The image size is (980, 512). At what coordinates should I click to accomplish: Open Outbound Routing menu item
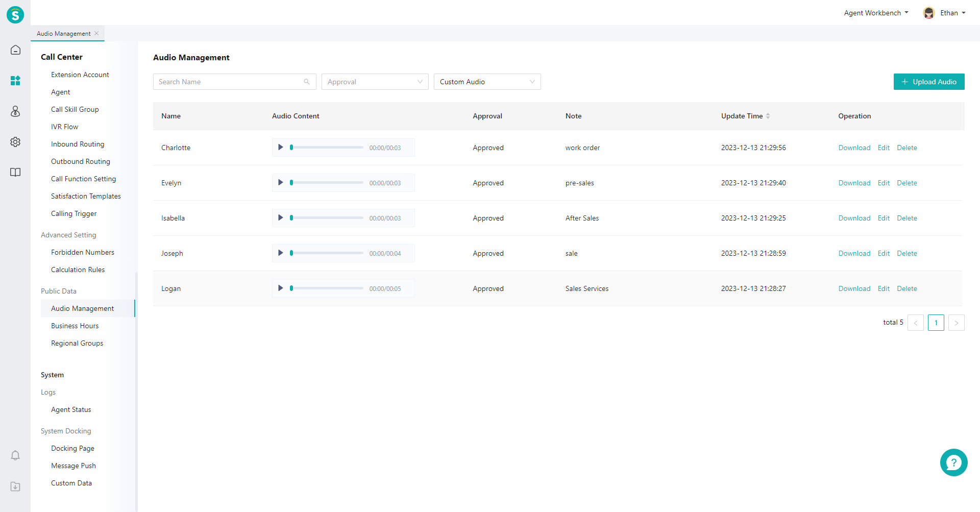pos(81,161)
